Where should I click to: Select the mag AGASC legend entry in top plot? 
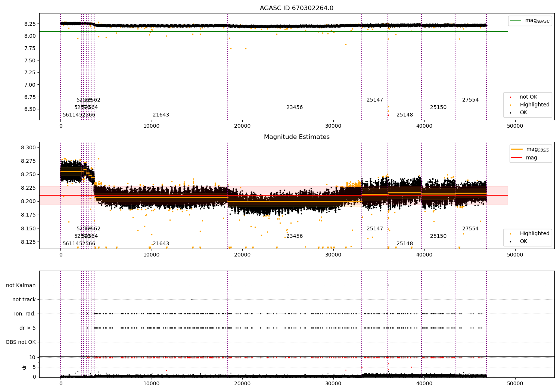(530, 21)
